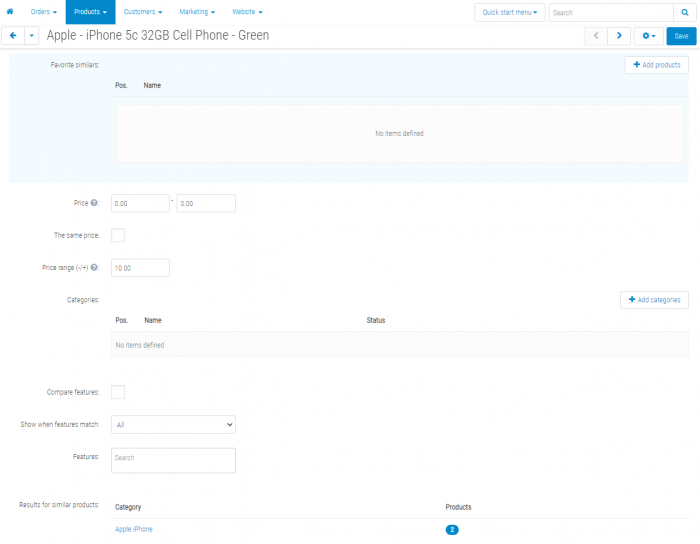Screen dimensions: 700x544
Task: Toggle Compare features checkbox
Action: click(118, 392)
